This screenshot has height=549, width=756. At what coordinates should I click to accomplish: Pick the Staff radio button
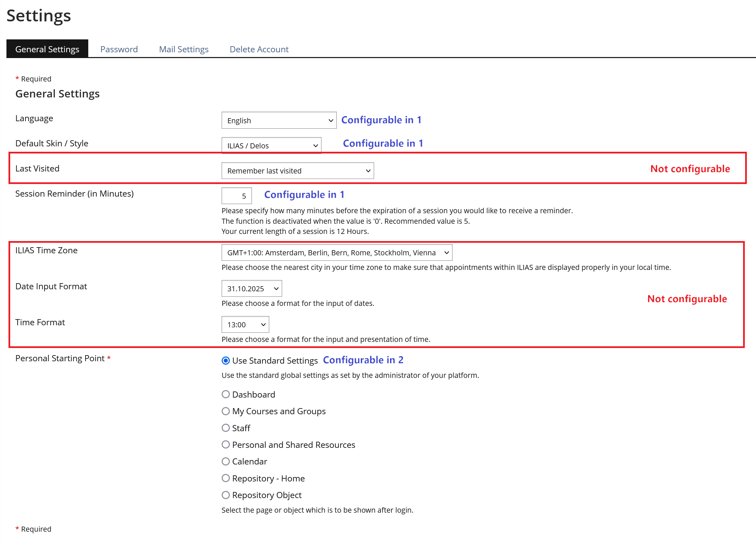point(226,428)
